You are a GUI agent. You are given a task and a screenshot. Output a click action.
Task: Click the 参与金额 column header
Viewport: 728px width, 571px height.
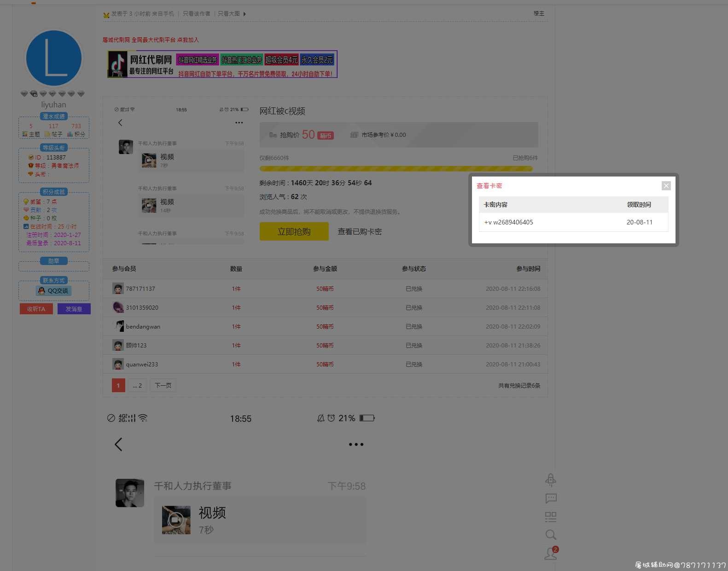click(x=325, y=269)
